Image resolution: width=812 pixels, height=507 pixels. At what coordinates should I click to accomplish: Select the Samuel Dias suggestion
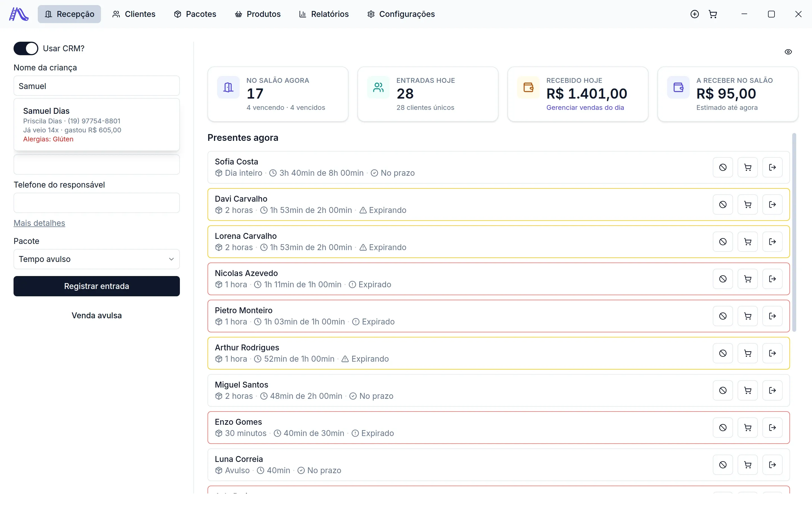(x=97, y=125)
